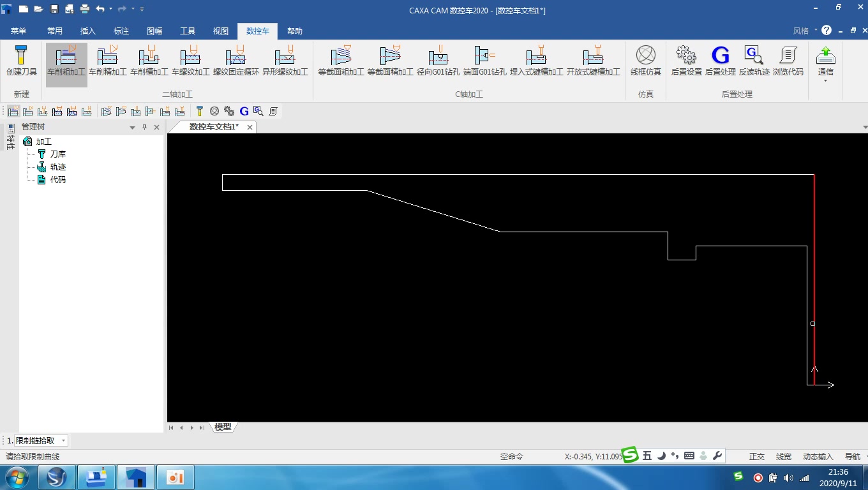
Task: Open the 限制链拾取 pick mode dropdown
Action: pyautogui.click(x=41, y=441)
